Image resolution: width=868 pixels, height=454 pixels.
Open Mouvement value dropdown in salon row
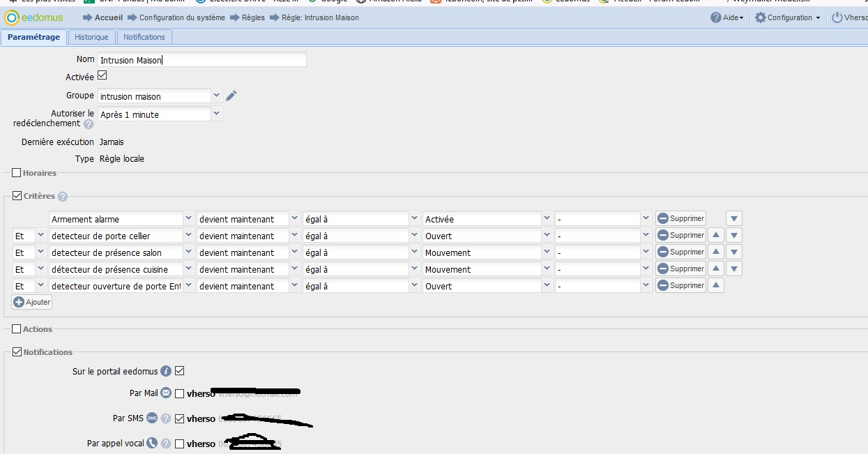[547, 252]
